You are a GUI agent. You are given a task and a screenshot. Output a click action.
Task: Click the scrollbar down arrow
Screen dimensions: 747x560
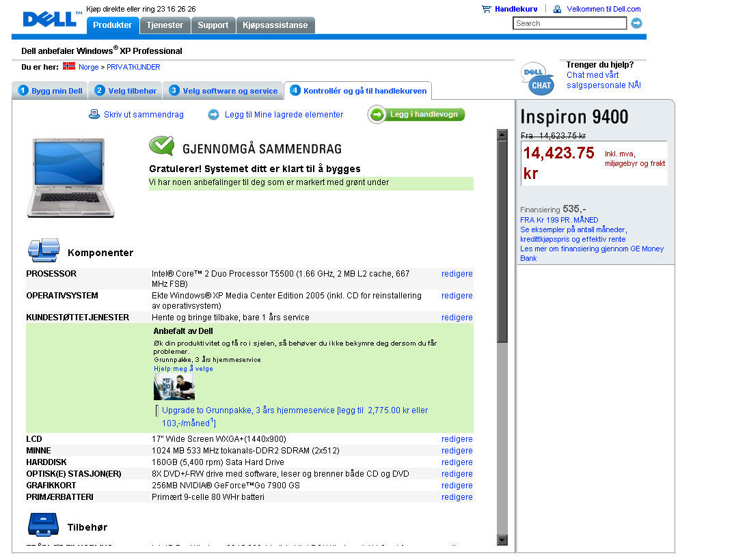click(x=502, y=540)
